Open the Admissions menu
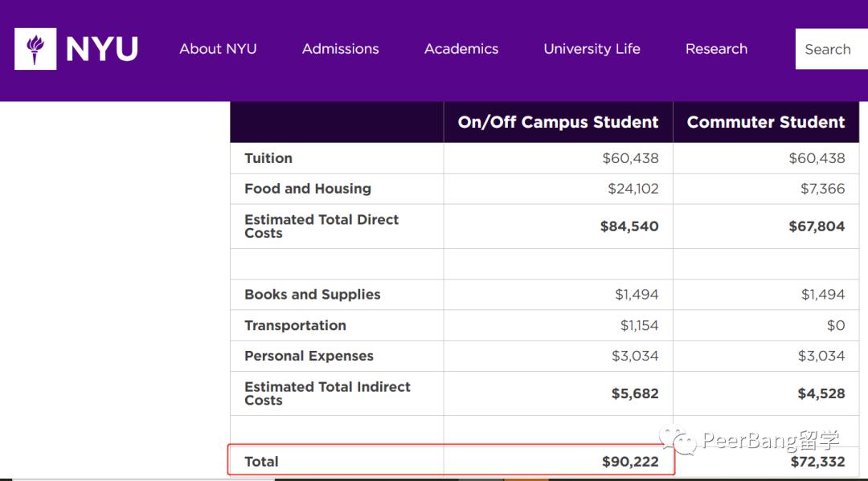868x481 pixels. [x=340, y=49]
